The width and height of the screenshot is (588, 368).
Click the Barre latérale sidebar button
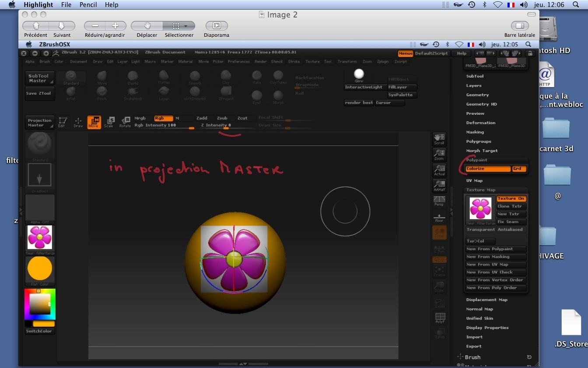[520, 26]
